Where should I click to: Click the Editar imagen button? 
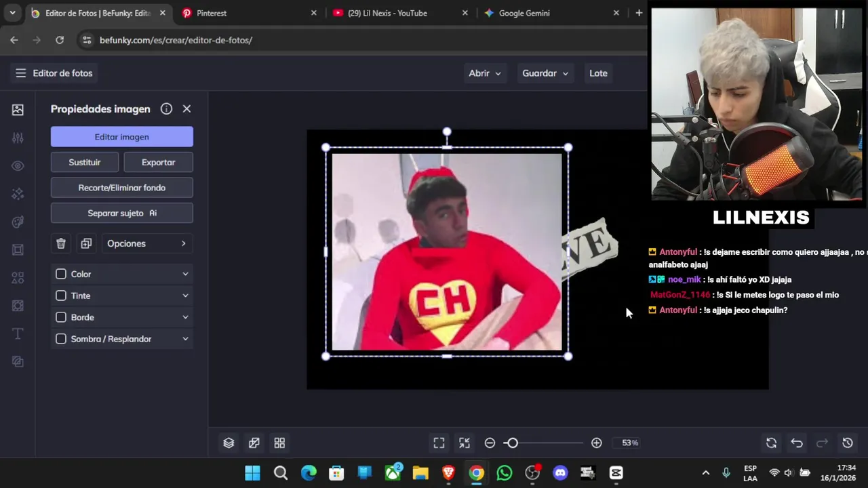coord(122,137)
